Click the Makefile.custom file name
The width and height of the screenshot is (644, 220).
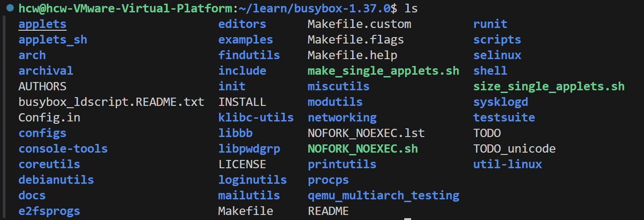point(359,24)
